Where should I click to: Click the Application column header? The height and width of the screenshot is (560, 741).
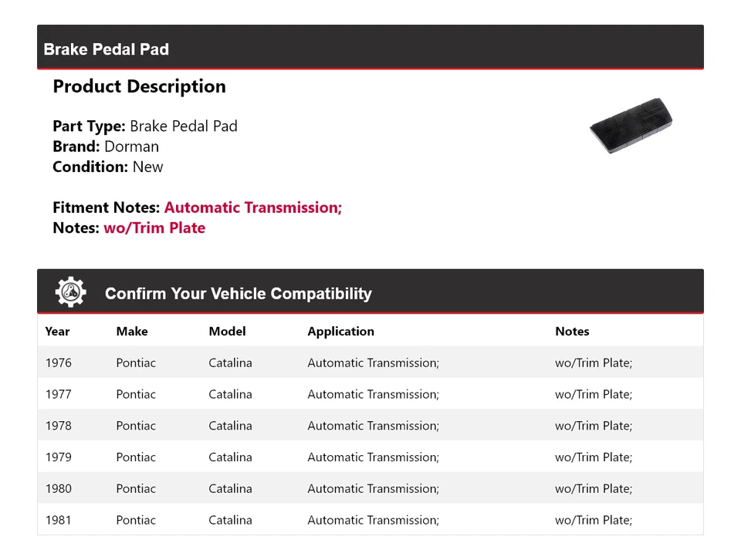point(340,331)
